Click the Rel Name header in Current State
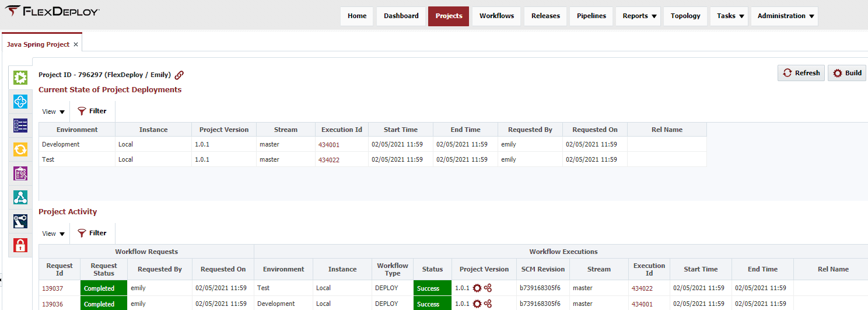 667,130
